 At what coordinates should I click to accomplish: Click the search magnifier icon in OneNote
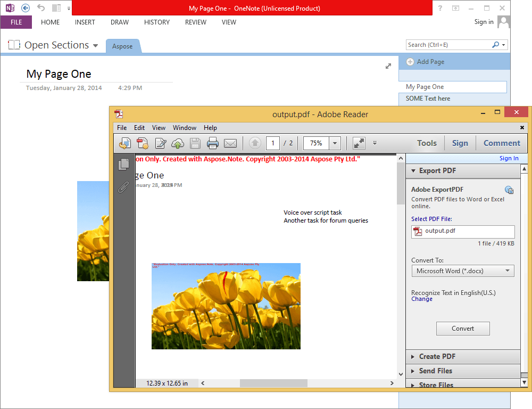(496, 45)
